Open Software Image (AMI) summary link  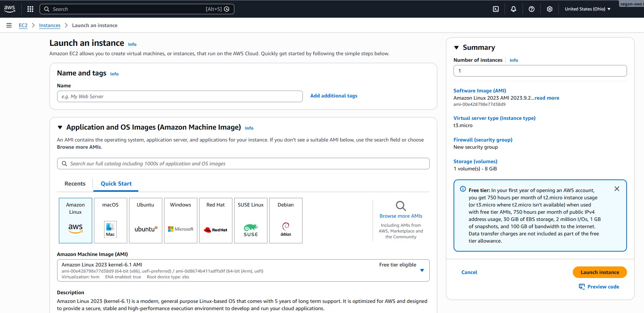pyautogui.click(x=480, y=91)
